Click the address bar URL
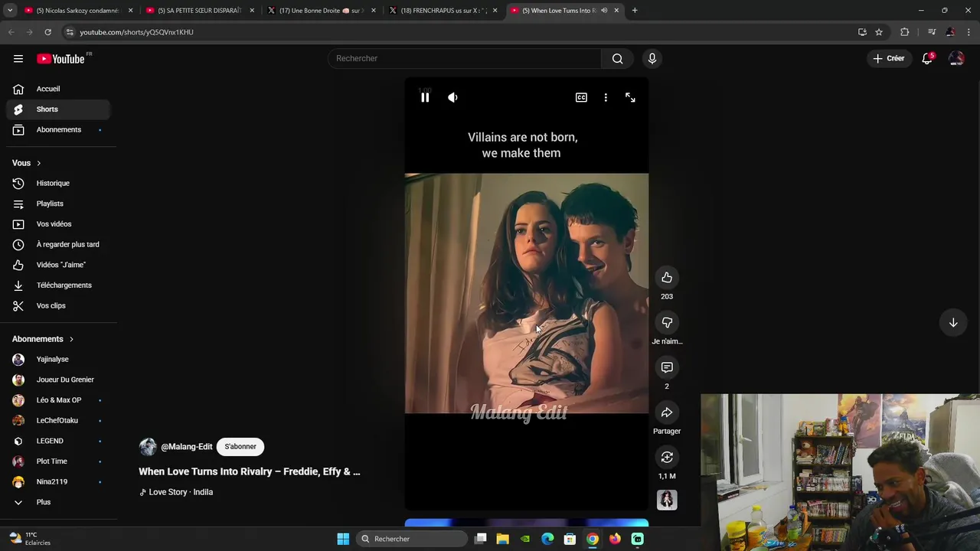The image size is (980, 551). pos(136,32)
